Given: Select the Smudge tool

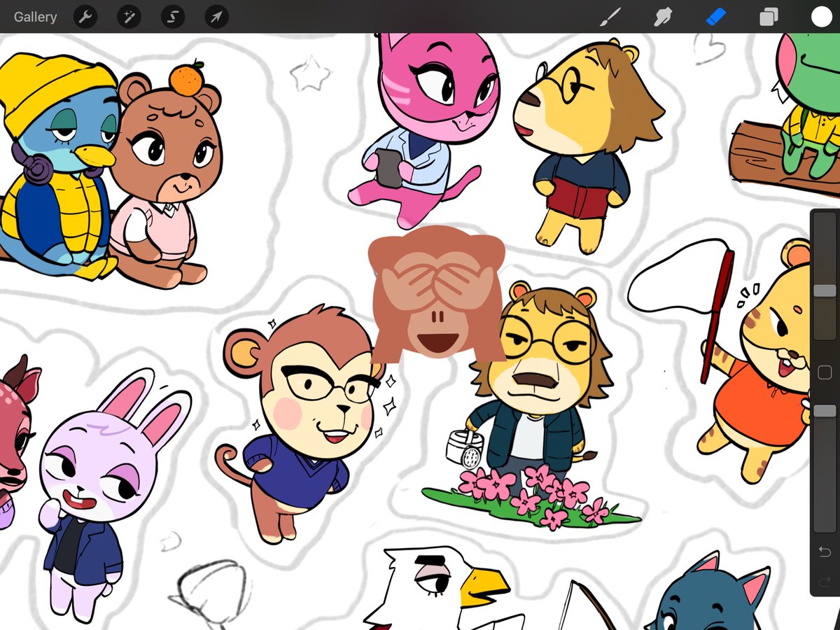Looking at the screenshot, I should click(663, 17).
